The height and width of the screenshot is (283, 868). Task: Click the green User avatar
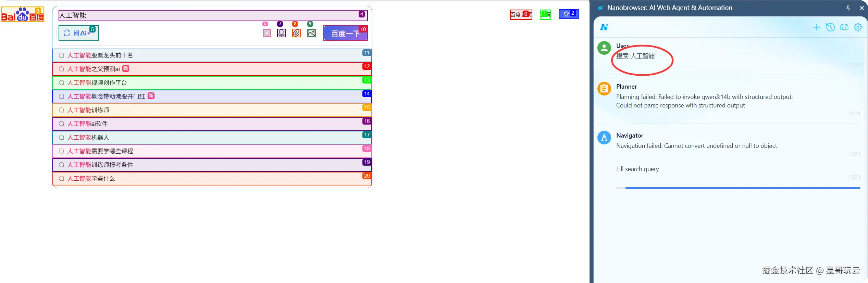(x=604, y=48)
